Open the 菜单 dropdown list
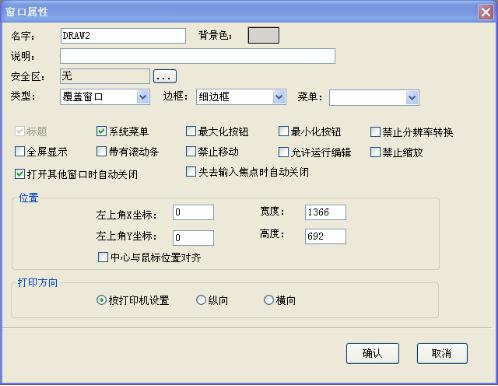This screenshot has height=386, width=498. (374, 98)
